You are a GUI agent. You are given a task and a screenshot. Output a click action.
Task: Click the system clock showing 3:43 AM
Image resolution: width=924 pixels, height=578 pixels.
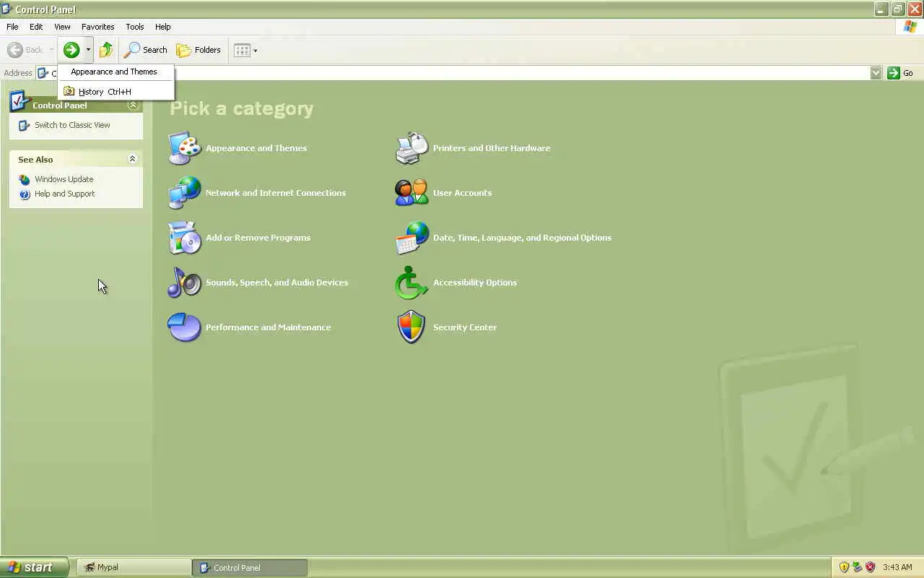(x=897, y=567)
